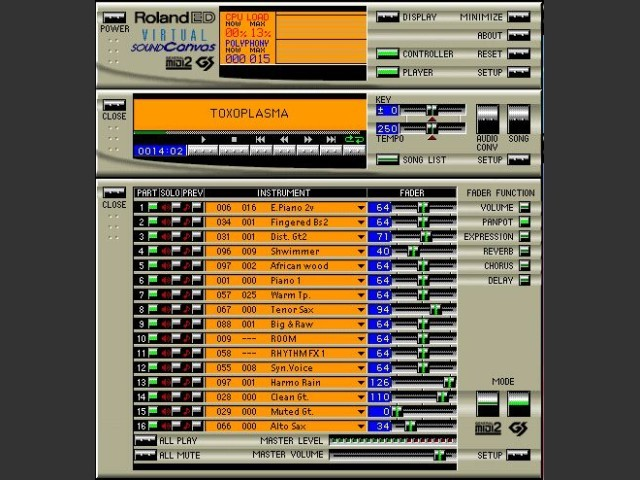This screenshot has height=480, width=640.
Task: Click the Key transpose slider handle
Action: (x=431, y=110)
